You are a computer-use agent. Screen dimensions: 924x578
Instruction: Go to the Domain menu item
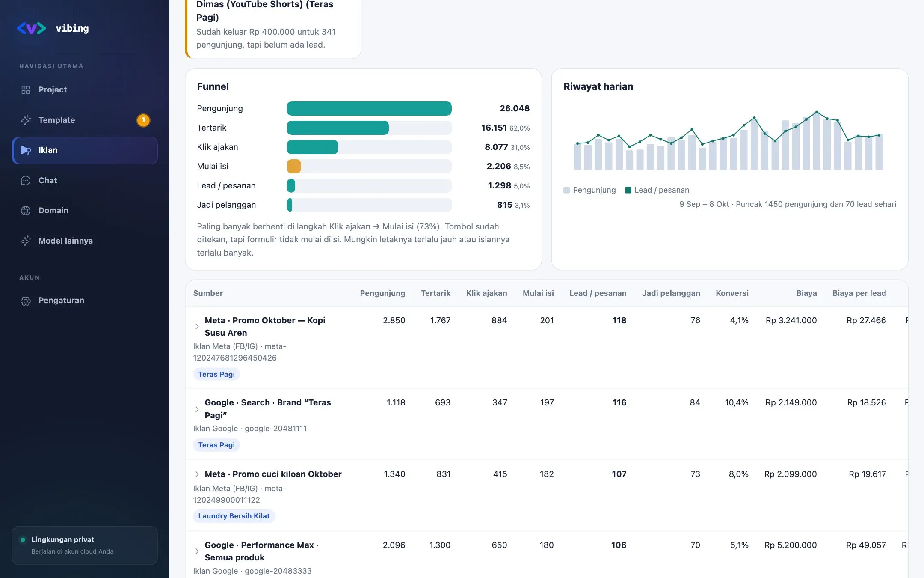[x=85, y=211]
